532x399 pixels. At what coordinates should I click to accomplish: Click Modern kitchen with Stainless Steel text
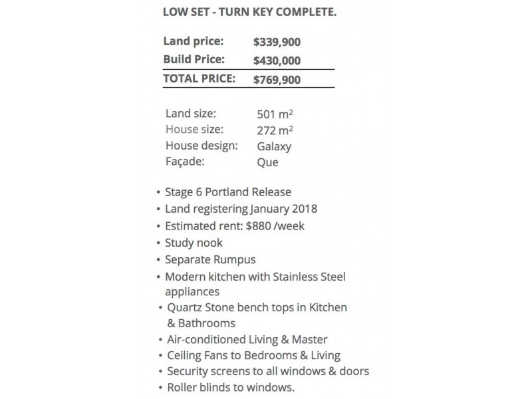coord(255,277)
